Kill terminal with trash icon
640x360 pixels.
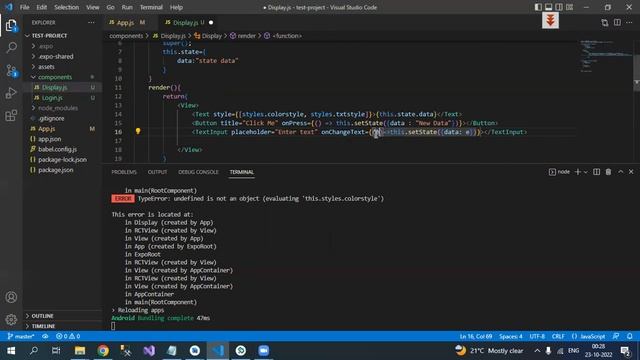(608, 172)
